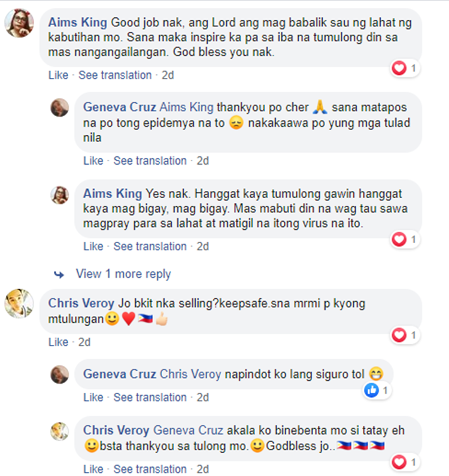Viewport: 449px width, 476px height.
Task: See translation of Aims King's top comment
Action: click(x=115, y=75)
